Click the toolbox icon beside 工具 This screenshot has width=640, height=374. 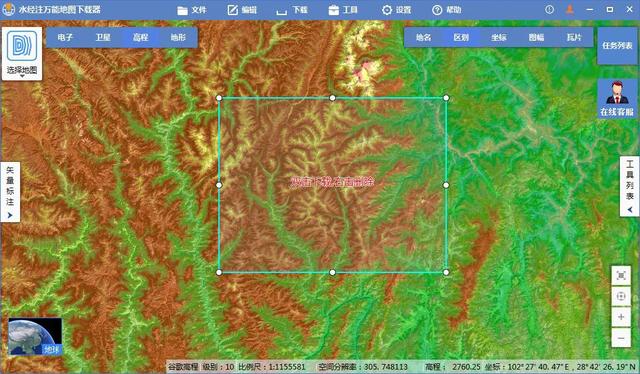[333, 10]
